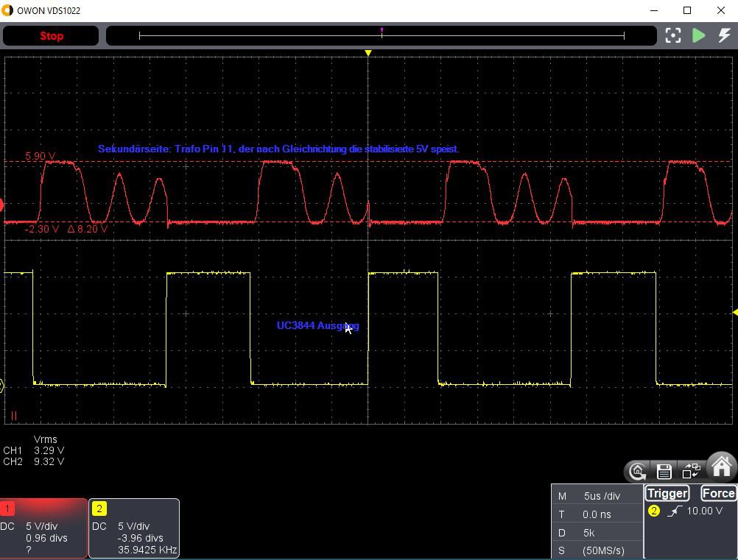The height and width of the screenshot is (560, 738).
Task: Click the yellow trigger position marker atop the grid
Action: pyautogui.click(x=368, y=53)
